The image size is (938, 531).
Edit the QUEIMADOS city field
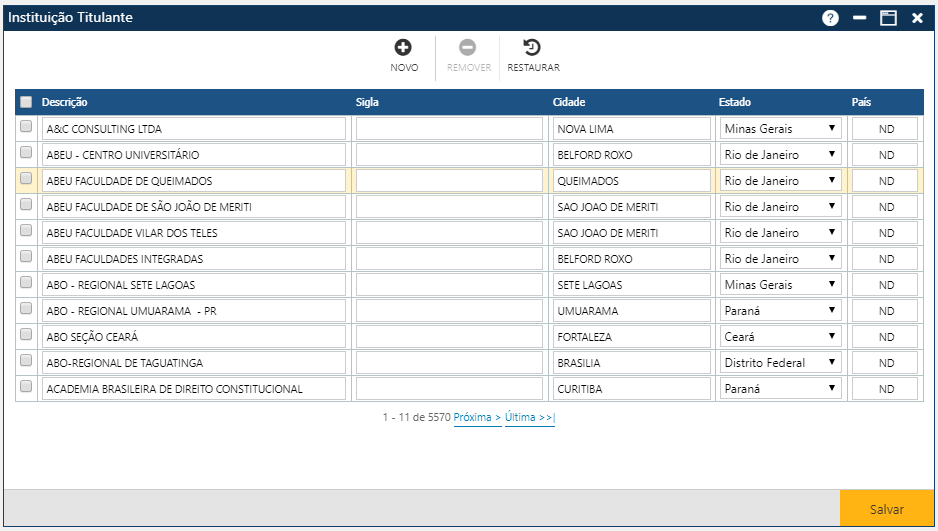[x=632, y=181]
